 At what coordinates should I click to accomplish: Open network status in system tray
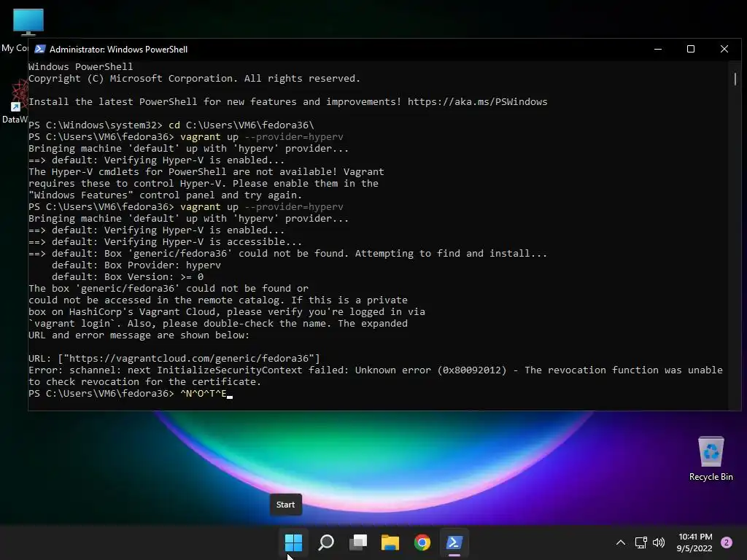[640, 542]
